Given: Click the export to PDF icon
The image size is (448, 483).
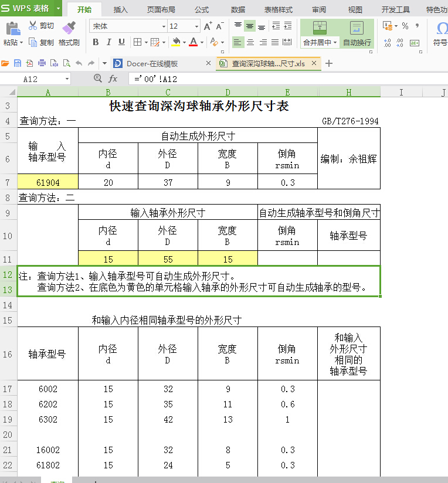Looking at the screenshot, I should tap(29, 63).
